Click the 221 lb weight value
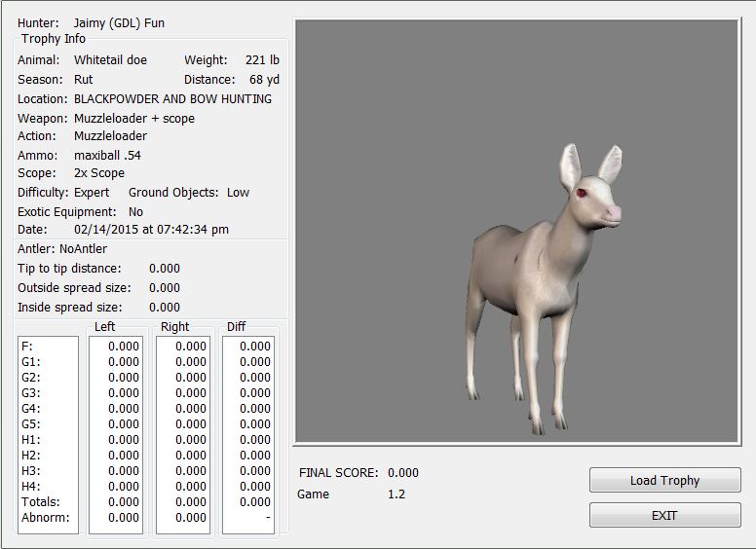Image resolution: width=756 pixels, height=549 pixels. [262, 59]
